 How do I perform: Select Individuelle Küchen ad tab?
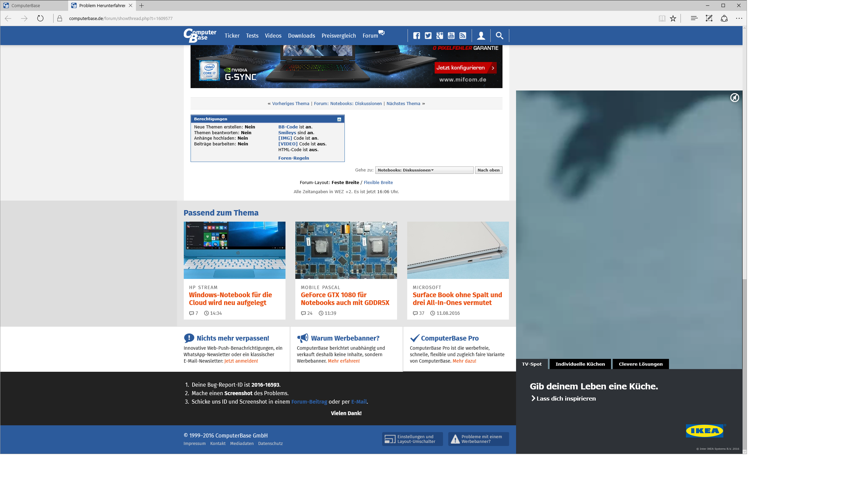[x=580, y=364]
